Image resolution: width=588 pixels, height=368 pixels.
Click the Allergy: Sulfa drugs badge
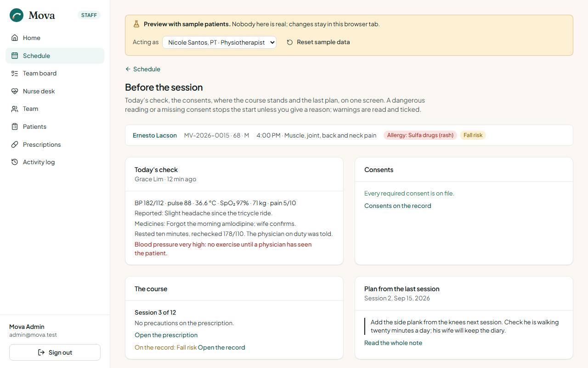420,135
